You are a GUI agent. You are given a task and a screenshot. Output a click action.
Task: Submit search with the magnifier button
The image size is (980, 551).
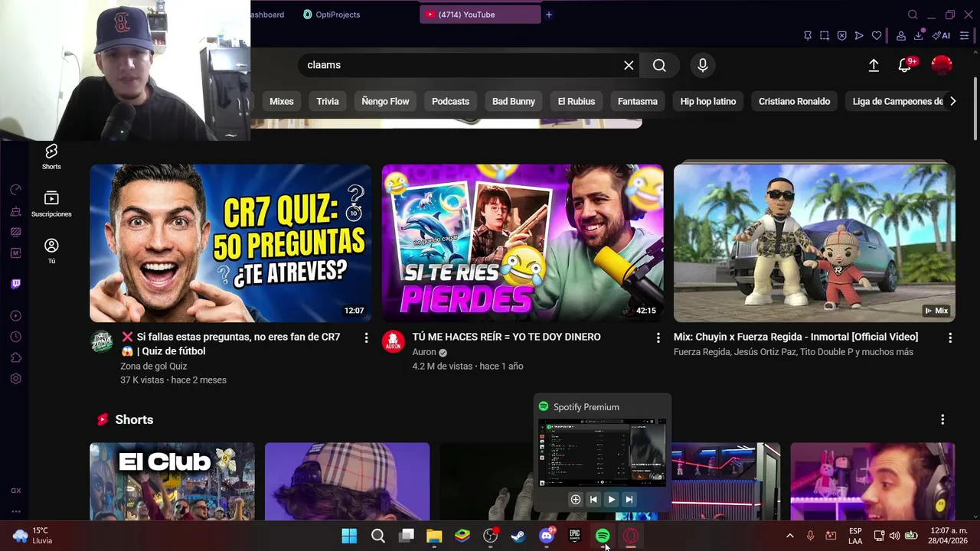coord(659,65)
